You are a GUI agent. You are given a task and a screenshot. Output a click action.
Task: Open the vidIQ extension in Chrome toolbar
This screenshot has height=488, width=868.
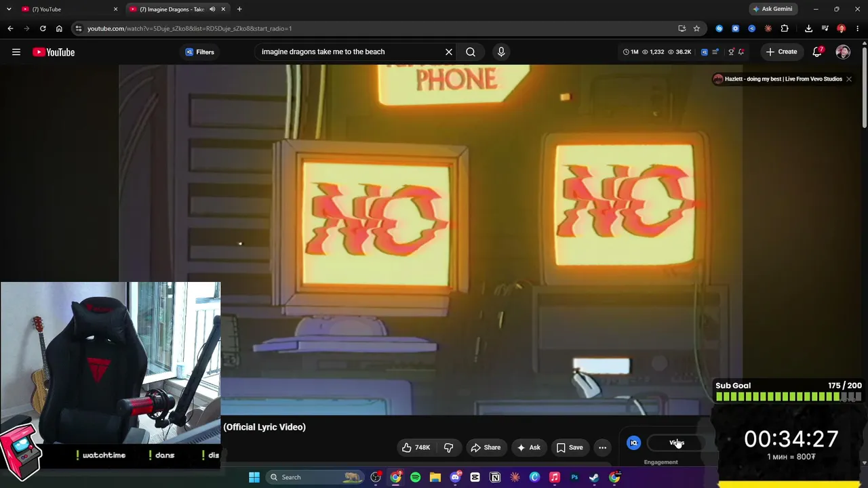click(751, 28)
